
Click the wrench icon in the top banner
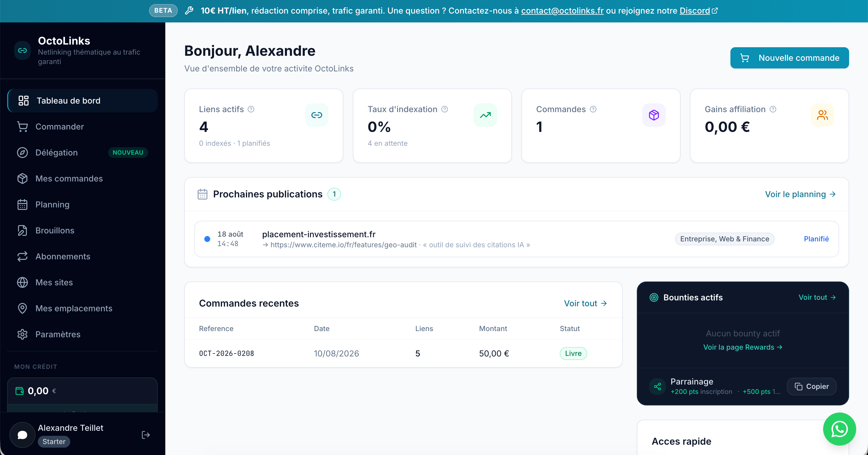coord(189,11)
